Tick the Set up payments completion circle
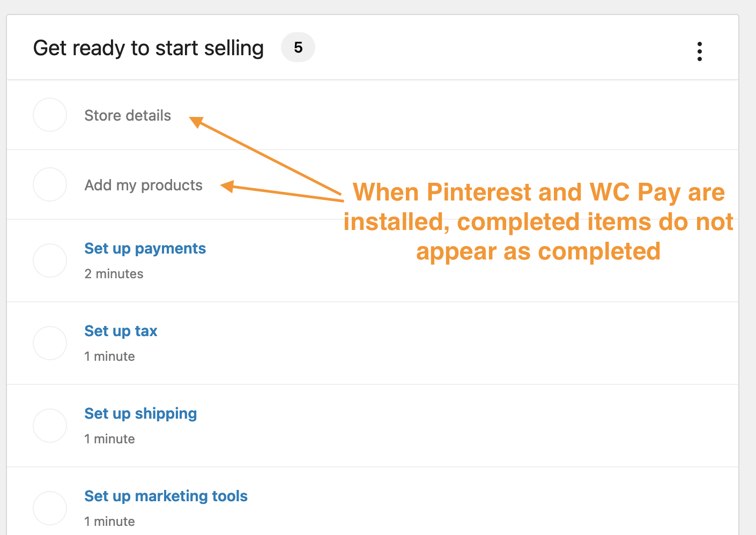Image resolution: width=756 pixels, height=535 pixels. tap(49, 261)
